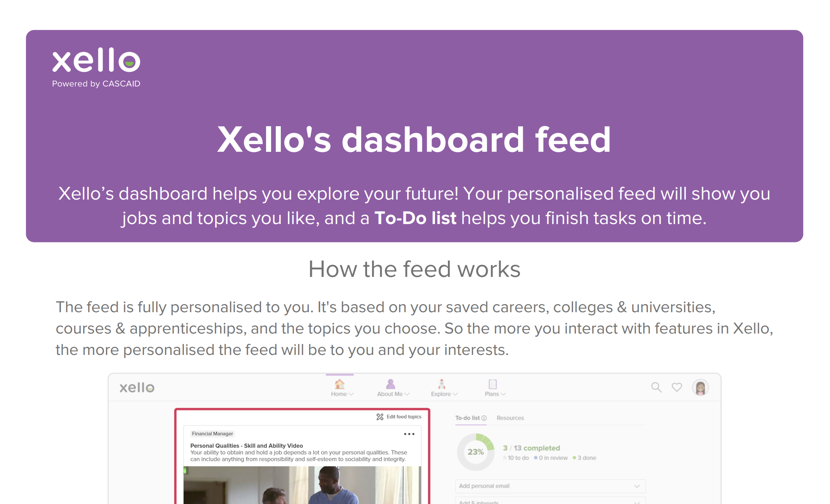The width and height of the screenshot is (830, 504).
Task: Expand the Home menu chevron
Action: pos(351,394)
